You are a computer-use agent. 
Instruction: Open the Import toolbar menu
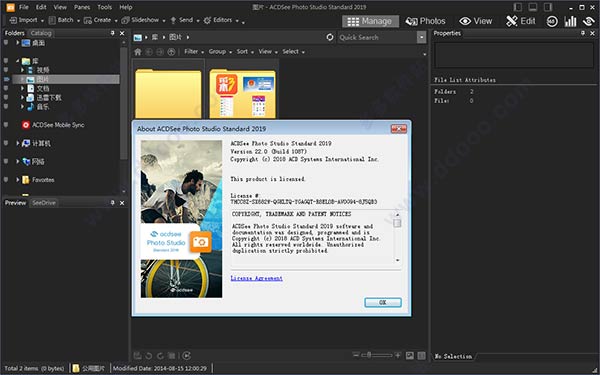[x=26, y=20]
